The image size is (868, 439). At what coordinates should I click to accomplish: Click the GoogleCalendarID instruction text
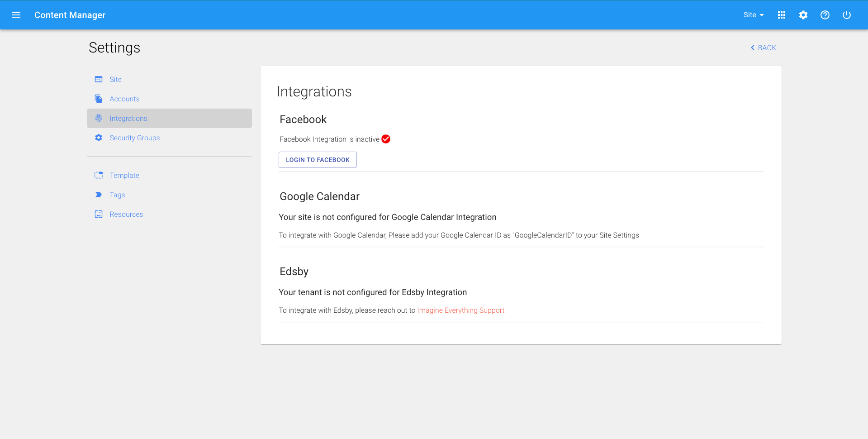pos(459,235)
